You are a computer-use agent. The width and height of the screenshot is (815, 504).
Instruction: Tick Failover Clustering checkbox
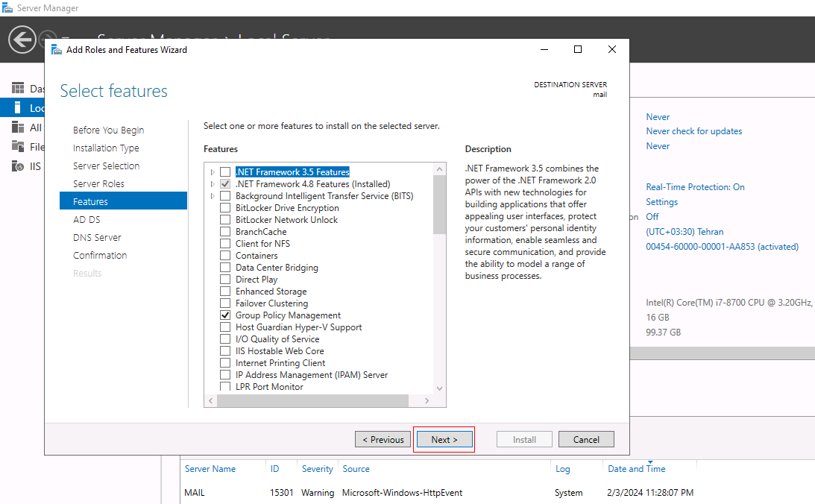tap(225, 303)
